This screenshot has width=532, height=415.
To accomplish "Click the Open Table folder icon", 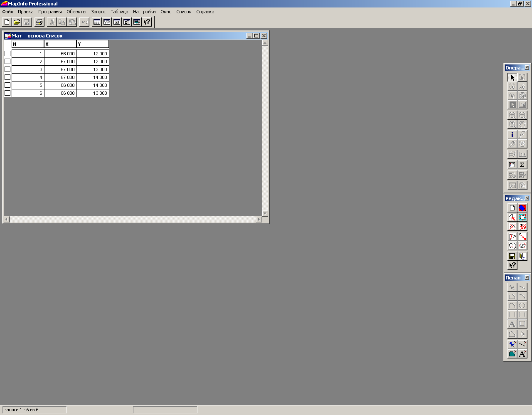I will click(17, 22).
